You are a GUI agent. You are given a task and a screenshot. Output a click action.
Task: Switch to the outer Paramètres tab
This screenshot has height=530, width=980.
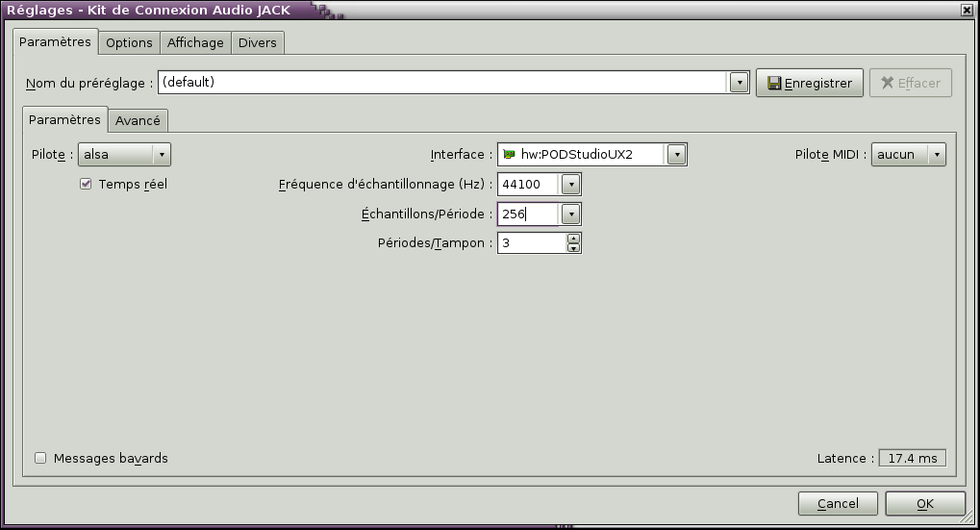point(55,42)
